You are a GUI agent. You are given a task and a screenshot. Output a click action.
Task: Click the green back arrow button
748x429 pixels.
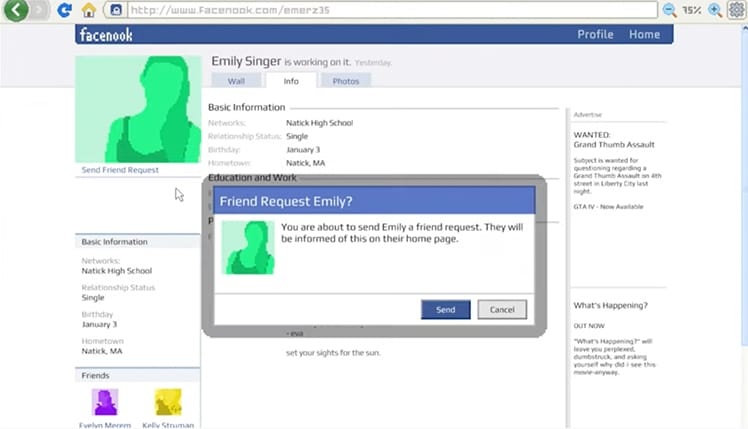coord(16,10)
